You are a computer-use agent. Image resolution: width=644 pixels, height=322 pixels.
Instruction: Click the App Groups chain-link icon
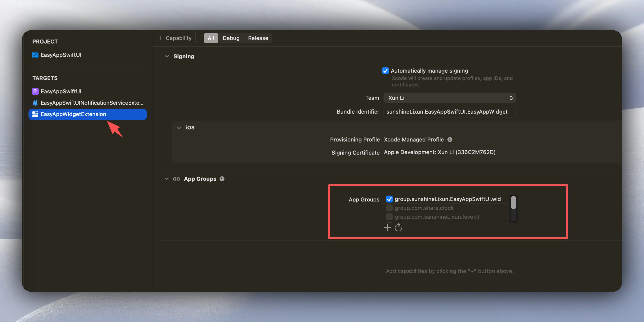click(x=177, y=179)
